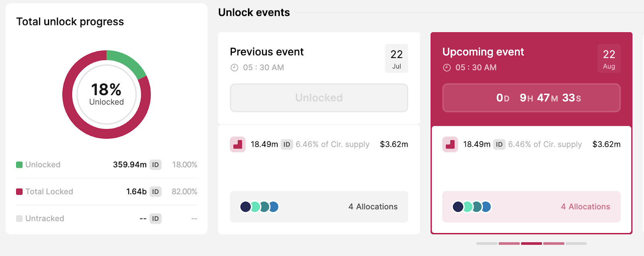
Task: Toggle the Total Locked series in the legend
Action: coord(49,191)
